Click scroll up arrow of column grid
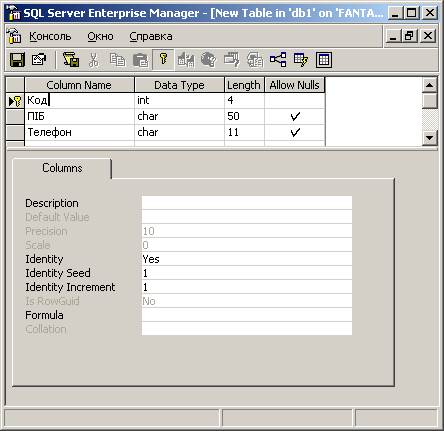 pos(430,85)
